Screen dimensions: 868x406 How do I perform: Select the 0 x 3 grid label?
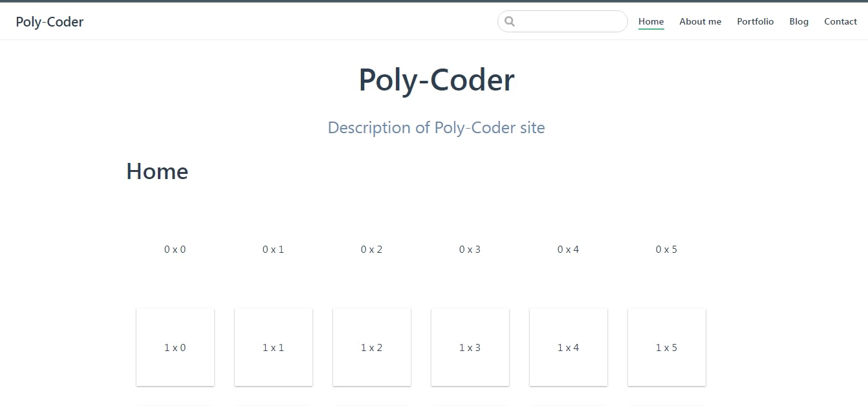470,249
